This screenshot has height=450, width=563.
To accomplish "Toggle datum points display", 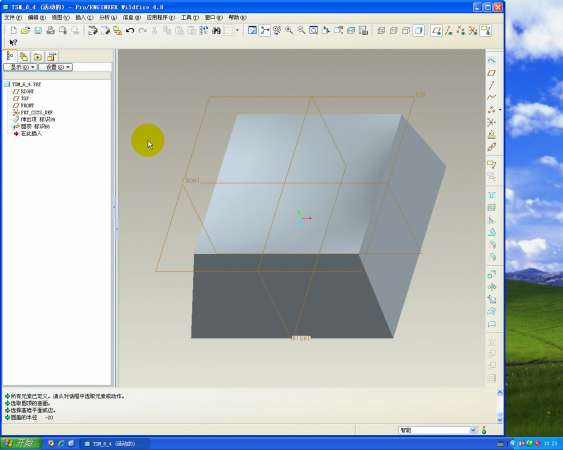I will [x=461, y=31].
